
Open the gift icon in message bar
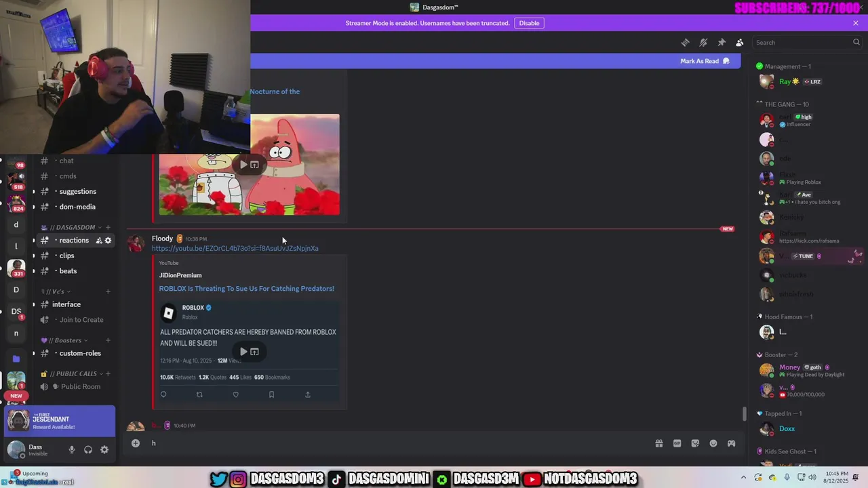point(658,443)
